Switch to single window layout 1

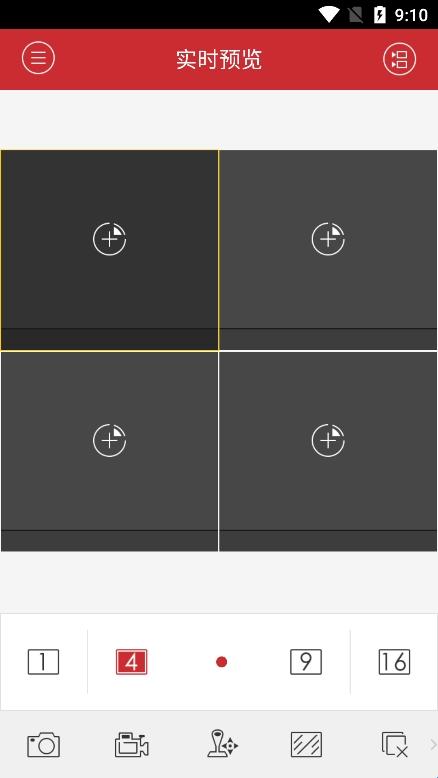(x=43, y=662)
